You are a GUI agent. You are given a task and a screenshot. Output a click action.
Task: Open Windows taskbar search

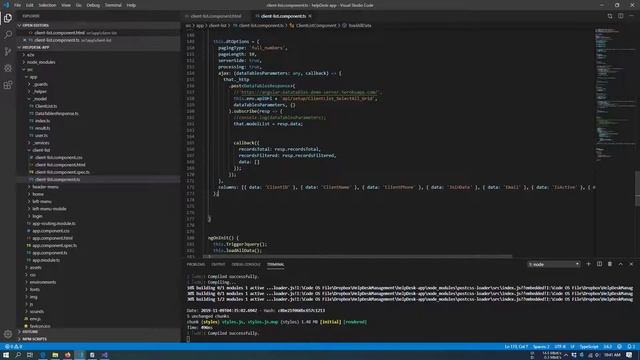pyautogui.click(x=18, y=355)
